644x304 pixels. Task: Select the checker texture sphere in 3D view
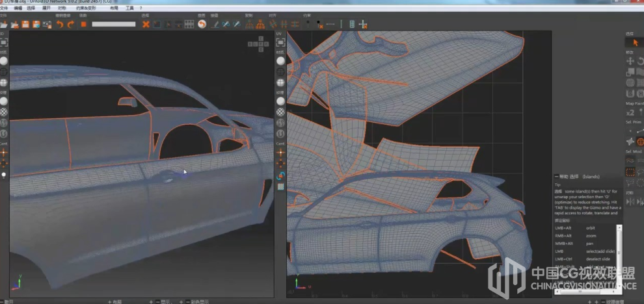click(x=4, y=112)
